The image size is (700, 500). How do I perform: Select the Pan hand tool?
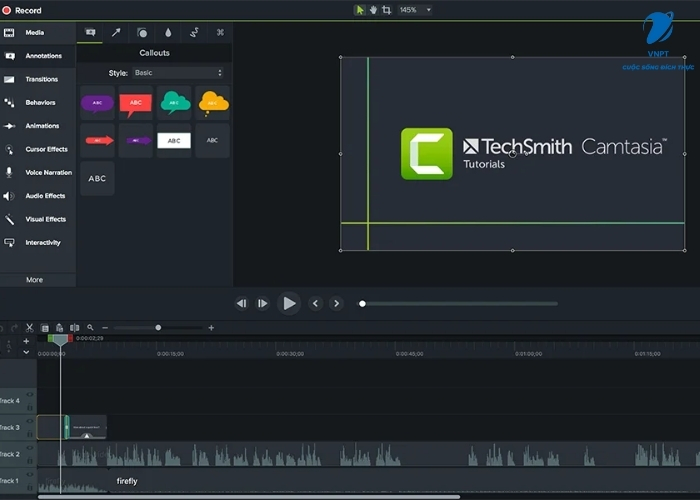click(373, 10)
